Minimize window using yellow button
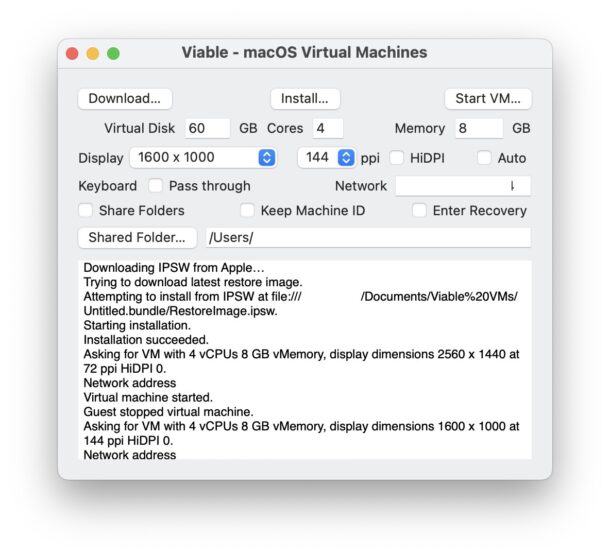The image size is (610, 556). click(x=93, y=53)
